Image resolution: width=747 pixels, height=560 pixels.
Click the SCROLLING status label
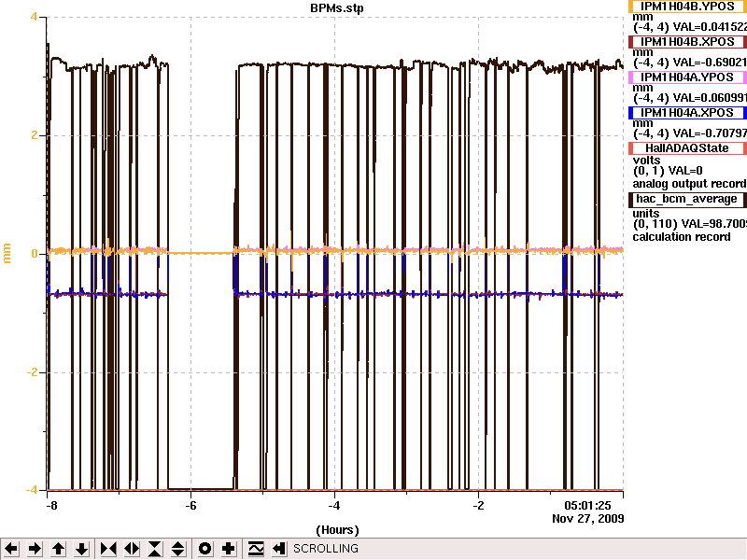tap(326, 549)
